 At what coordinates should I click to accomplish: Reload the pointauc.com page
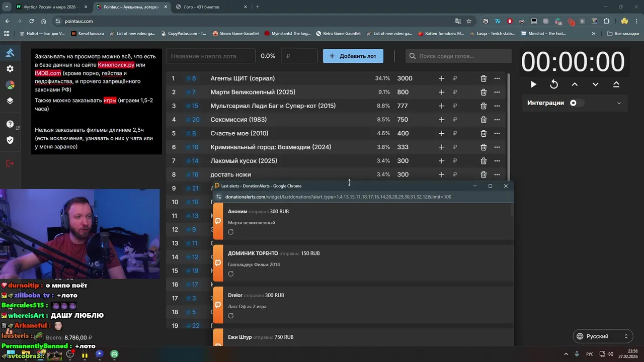tap(31, 21)
